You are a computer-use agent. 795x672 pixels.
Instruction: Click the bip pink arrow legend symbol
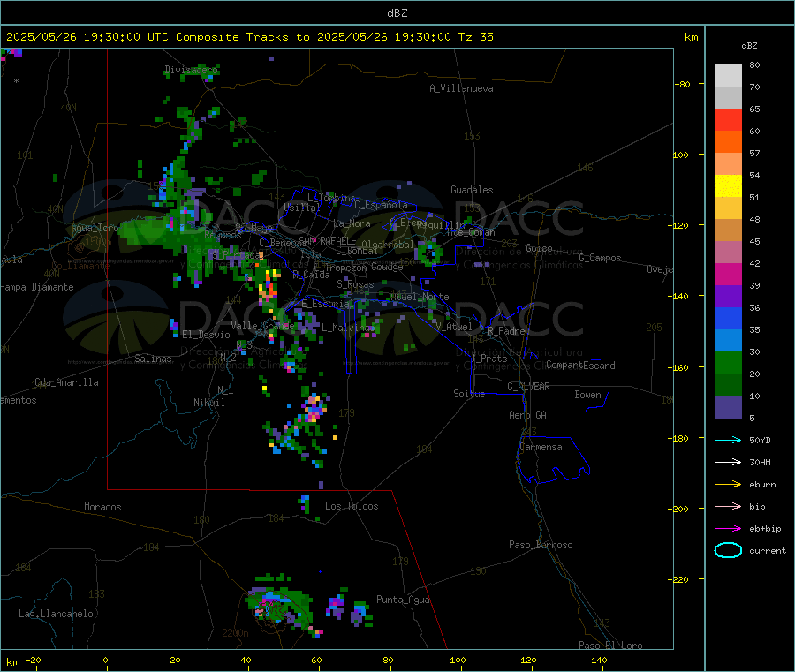[x=728, y=506]
